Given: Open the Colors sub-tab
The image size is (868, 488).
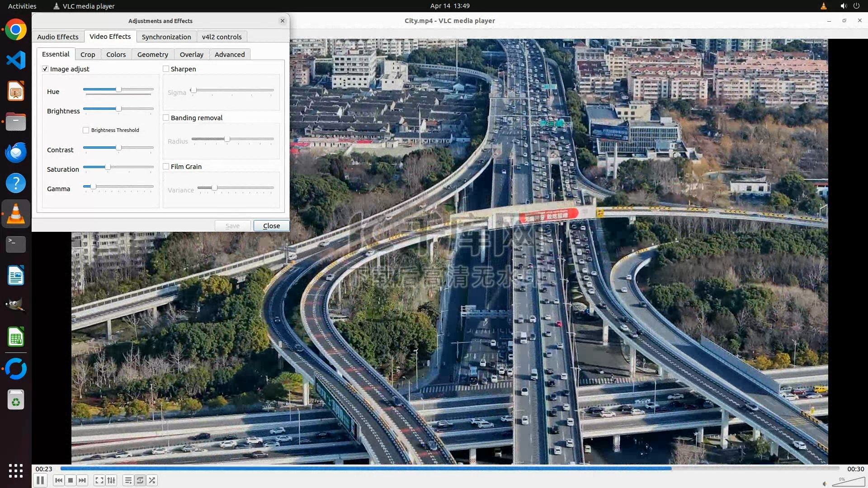Looking at the screenshot, I should 116,54.
